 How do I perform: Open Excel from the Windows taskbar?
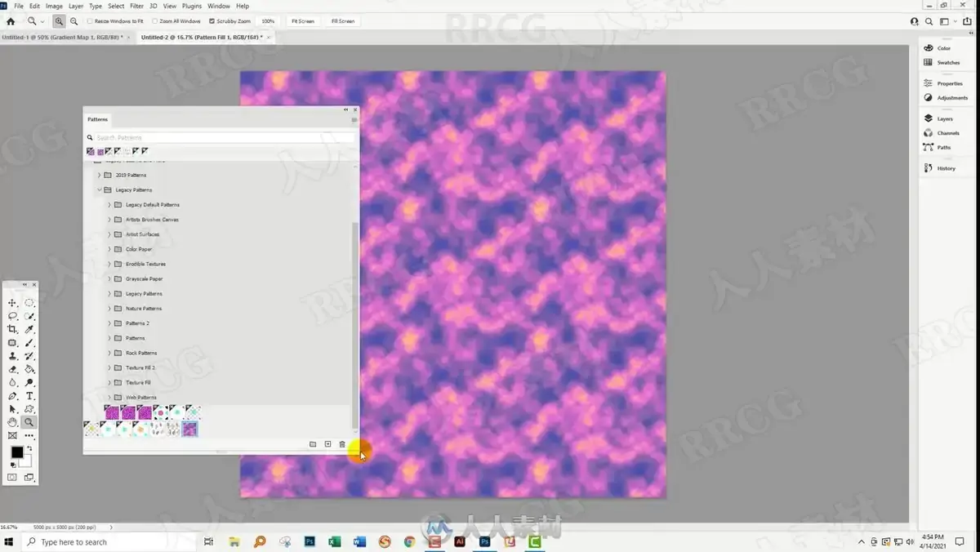tap(334, 541)
